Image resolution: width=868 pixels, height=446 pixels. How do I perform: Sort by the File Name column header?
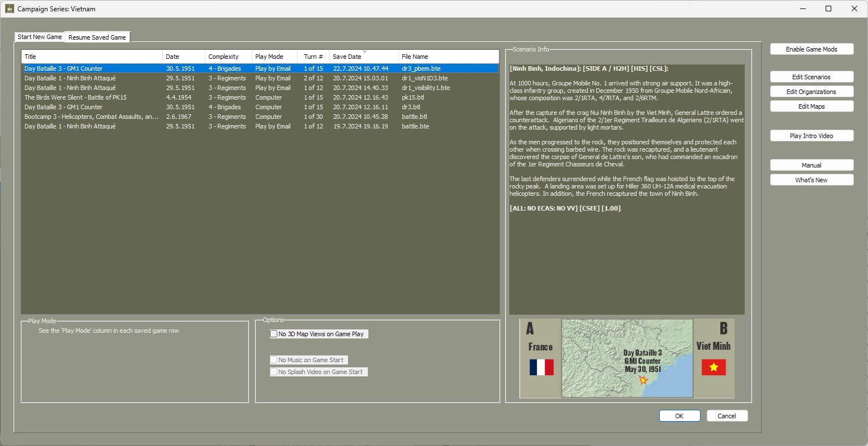pyautogui.click(x=448, y=57)
